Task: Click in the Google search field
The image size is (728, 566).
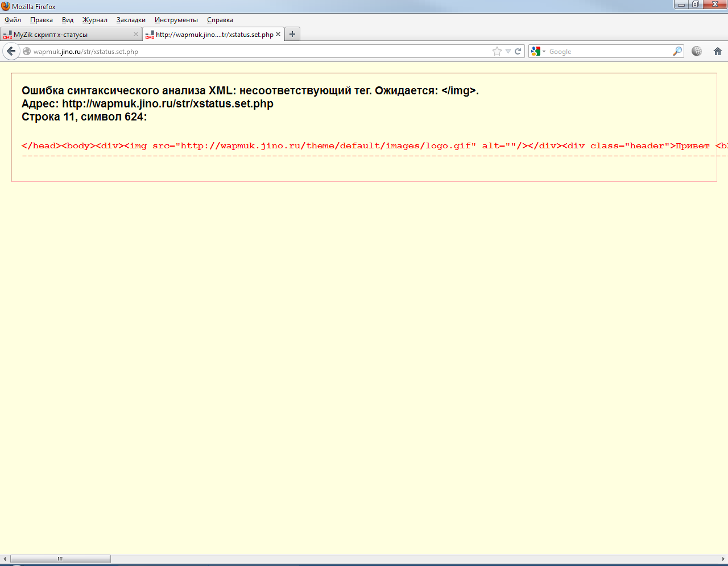Action: (609, 51)
